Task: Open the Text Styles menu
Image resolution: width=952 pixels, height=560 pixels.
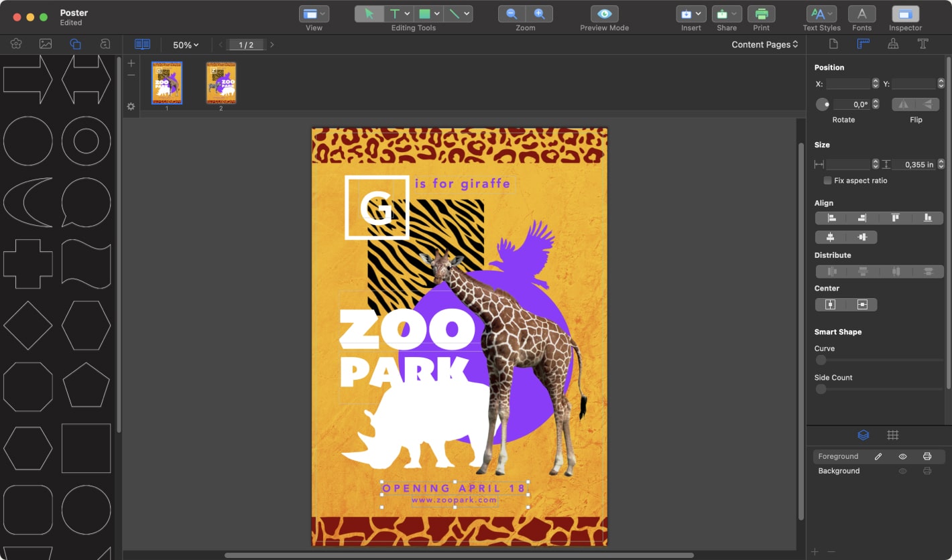Action: coord(821,13)
